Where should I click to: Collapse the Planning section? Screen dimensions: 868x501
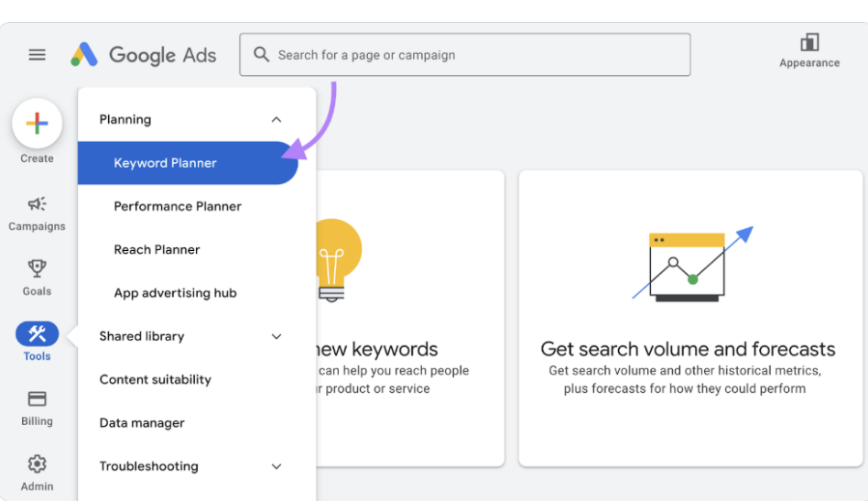click(x=277, y=120)
